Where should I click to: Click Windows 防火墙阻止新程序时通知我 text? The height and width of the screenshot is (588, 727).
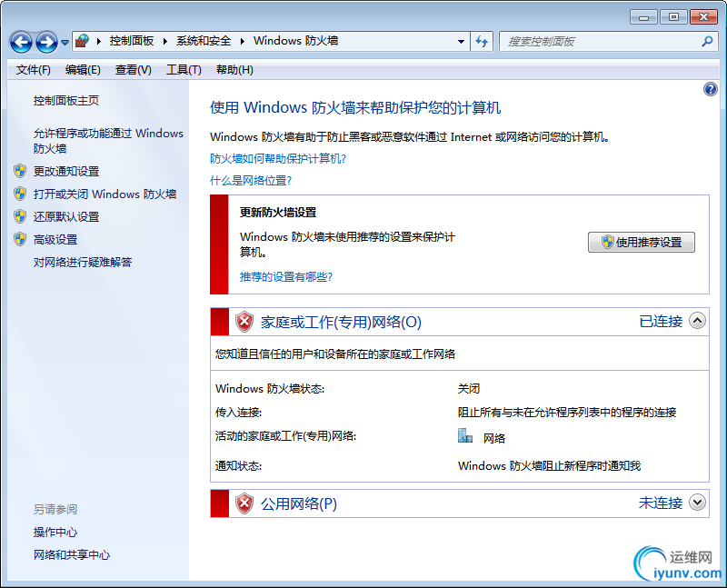pyautogui.click(x=550, y=465)
